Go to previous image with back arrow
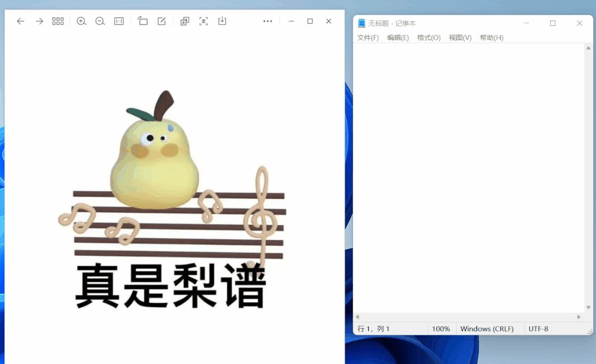Screen dimensions: 596x364 point(20,22)
